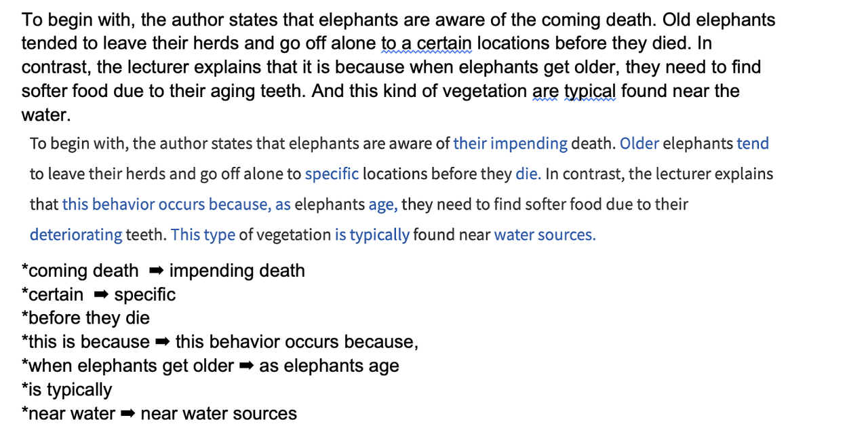
Task: Click the underlined word "typical" in first paragraph
Action: [x=590, y=92]
